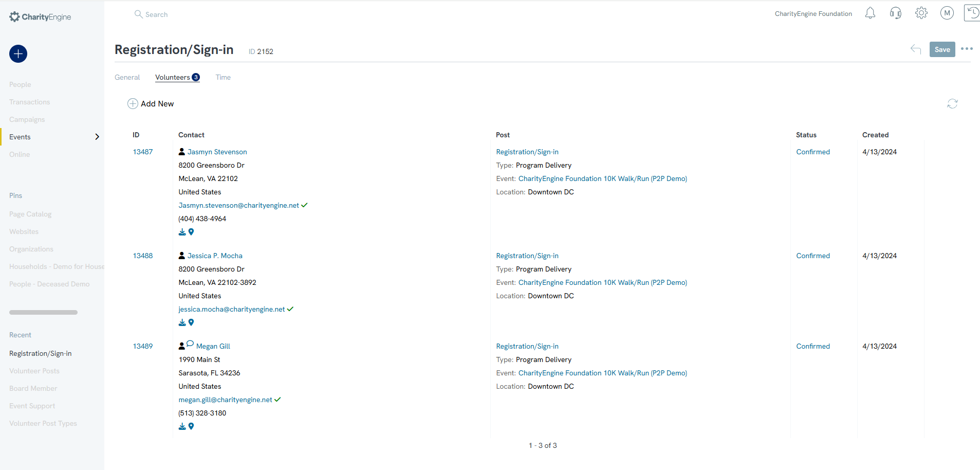
Task: Click the speech bubble icon beside Megan Gill
Action: [x=190, y=344]
